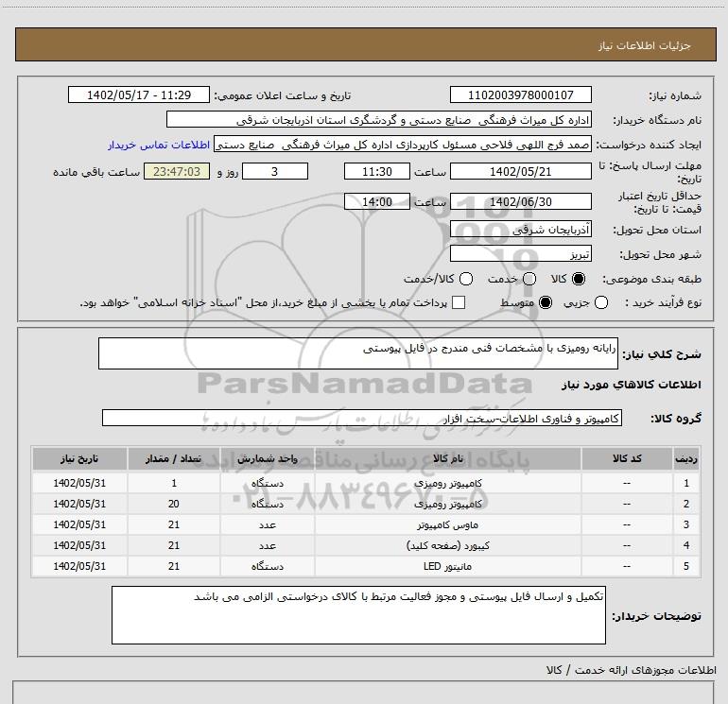Screen dimensions: 728x704
Task: Click the remaining days field showing 3
Action: click(x=275, y=171)
